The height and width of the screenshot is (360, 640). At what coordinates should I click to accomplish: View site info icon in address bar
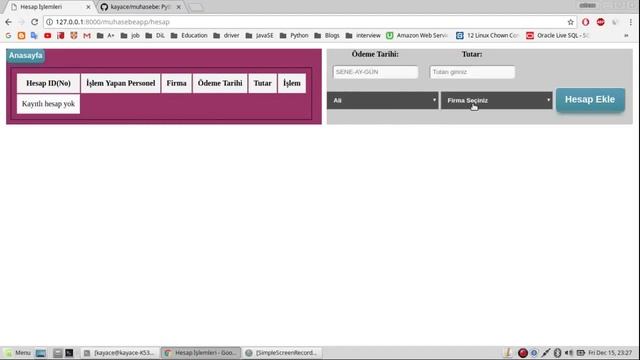coord(49,22)
